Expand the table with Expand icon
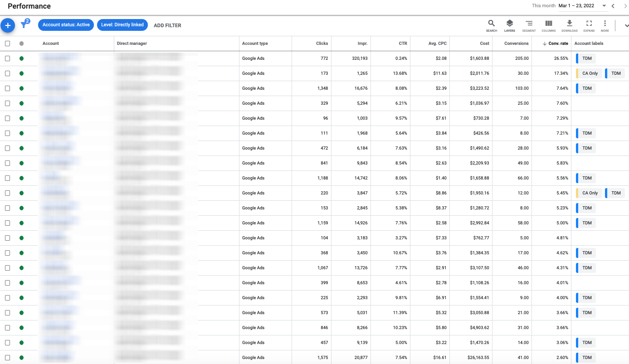The width and height of the screenshot is (629, 364). coord(589,25)
